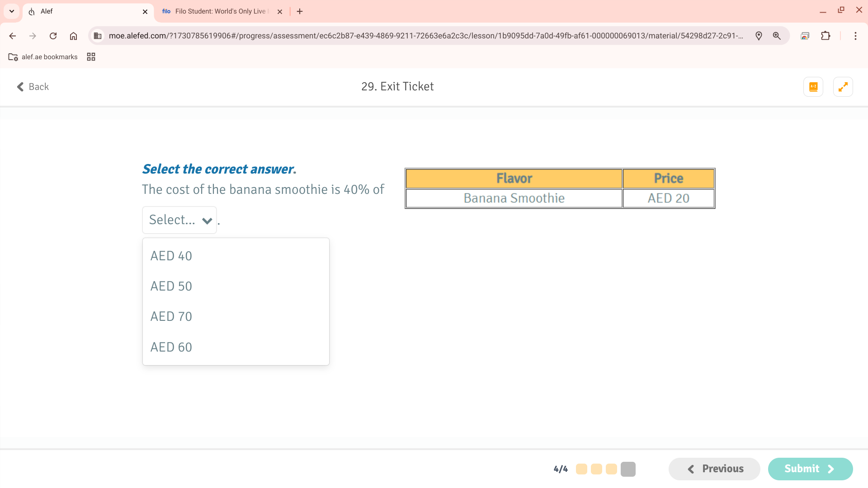This screenshot has width=868, height=488.
Task: Open the tab search chevron dropdown
Action: coord(12,11)
